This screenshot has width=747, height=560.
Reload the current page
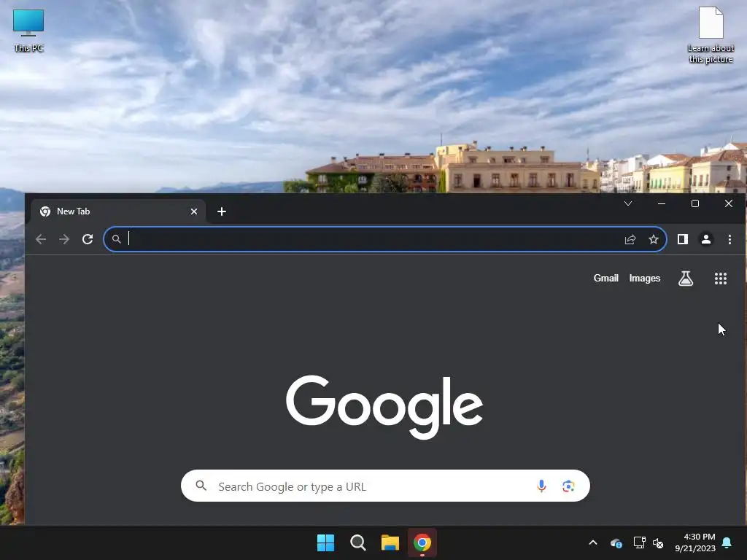[88, 239]
